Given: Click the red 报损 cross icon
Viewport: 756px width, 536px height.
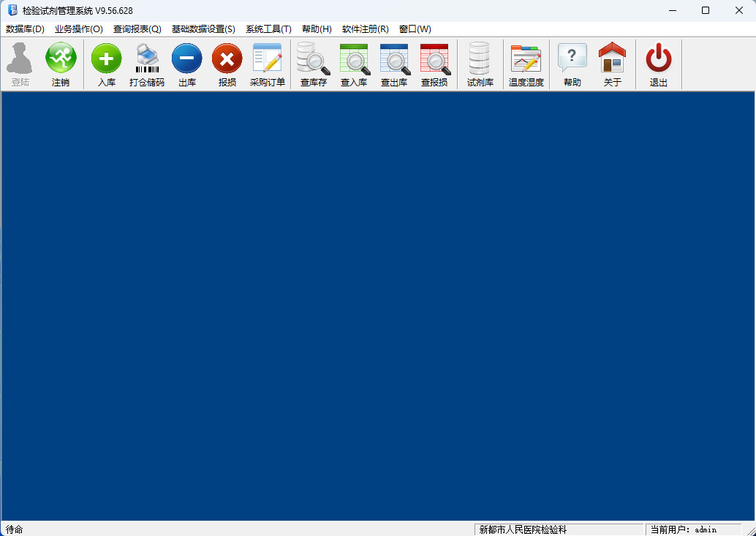Looking at the screenshot, I should click(227, 58).
